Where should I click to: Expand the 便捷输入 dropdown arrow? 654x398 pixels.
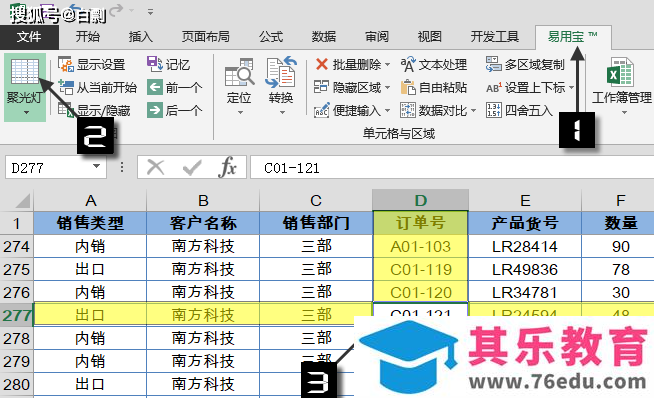point(387,111)
